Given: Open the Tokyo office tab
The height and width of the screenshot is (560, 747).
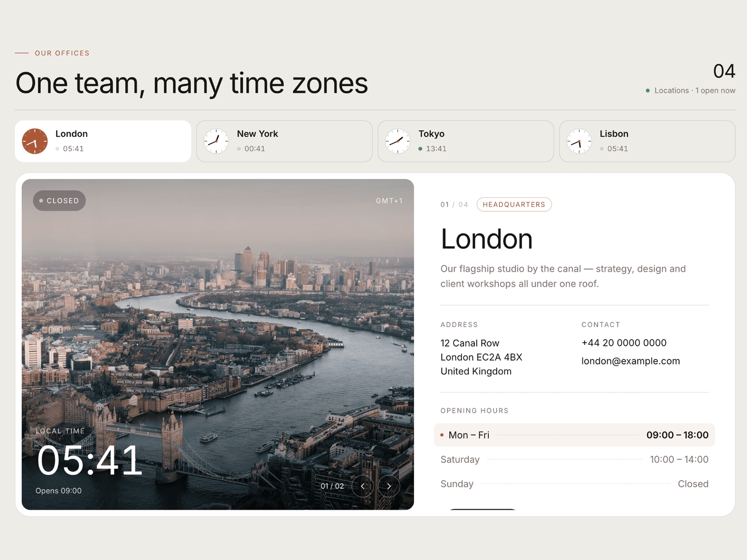Looking at the screenshot, I should click(466, 141).
